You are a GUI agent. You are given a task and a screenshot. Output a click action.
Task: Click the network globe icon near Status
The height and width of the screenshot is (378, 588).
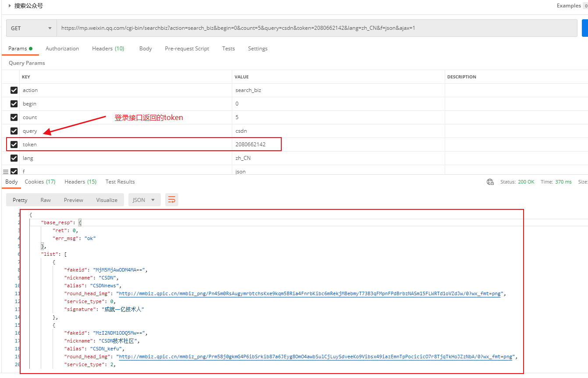pyautogui.click(x=490, y=182)
